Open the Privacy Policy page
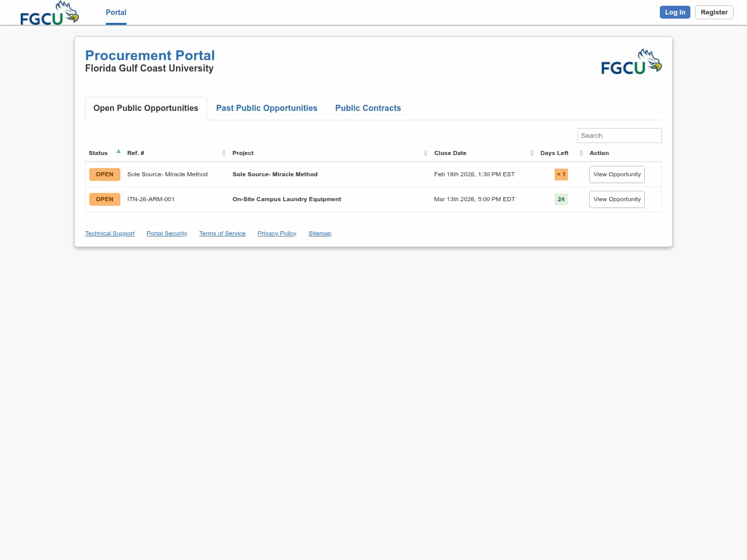Screen dimensions: 747x560 276,233
